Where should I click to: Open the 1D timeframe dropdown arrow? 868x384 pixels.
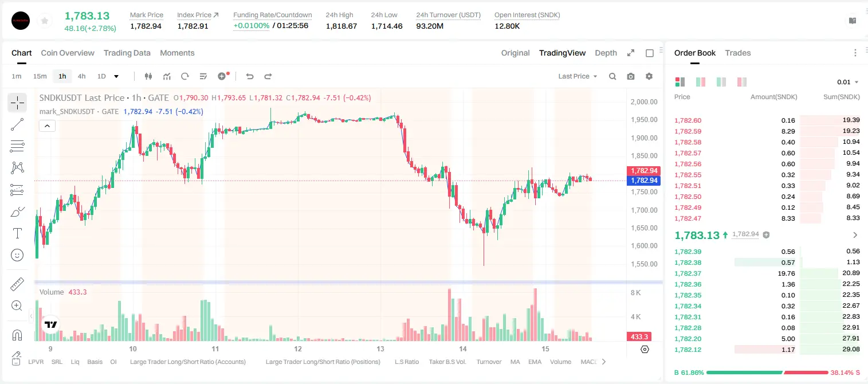pos(116,76)
